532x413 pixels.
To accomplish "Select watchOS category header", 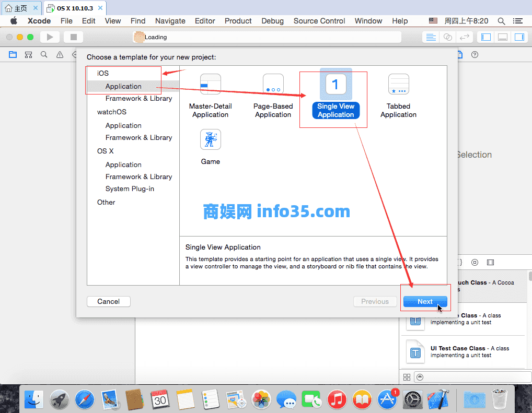I will (x=112, y=112).
